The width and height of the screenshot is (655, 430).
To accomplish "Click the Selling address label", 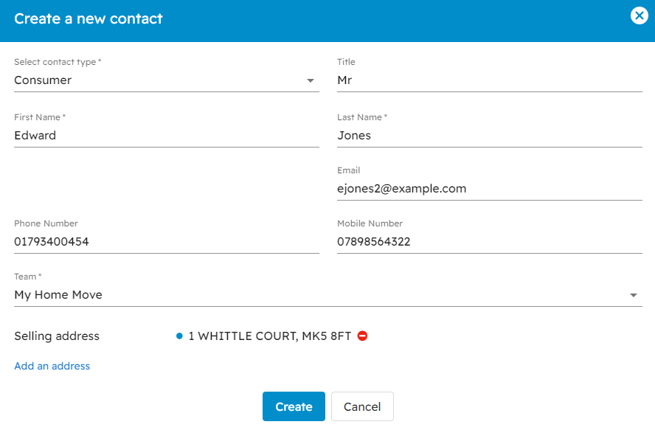I will coord(57,336).
